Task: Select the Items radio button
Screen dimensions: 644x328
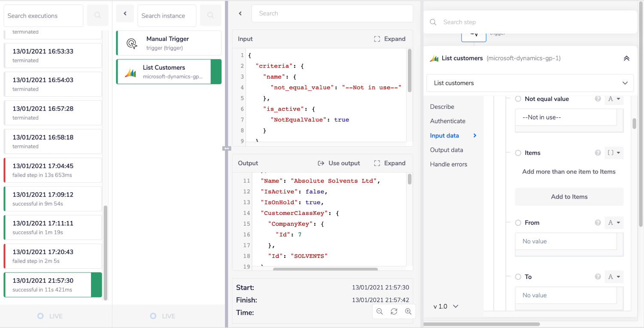Action: coord(518,153)
